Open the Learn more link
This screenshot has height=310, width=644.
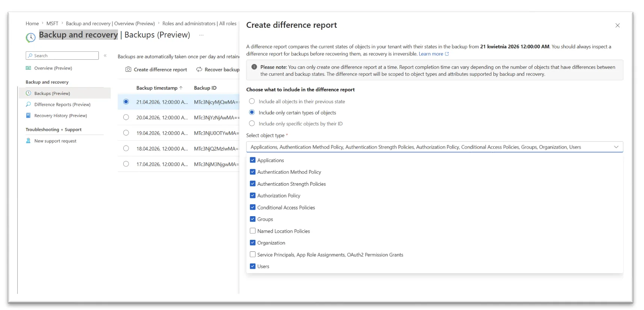[431, 54]
